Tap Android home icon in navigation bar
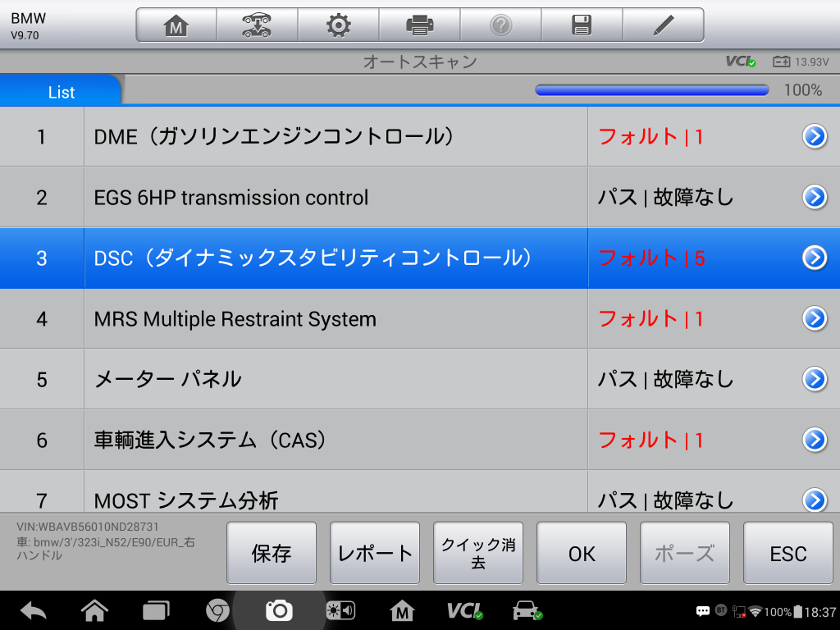This screenshot has width=840, height=630. point(94,610)
